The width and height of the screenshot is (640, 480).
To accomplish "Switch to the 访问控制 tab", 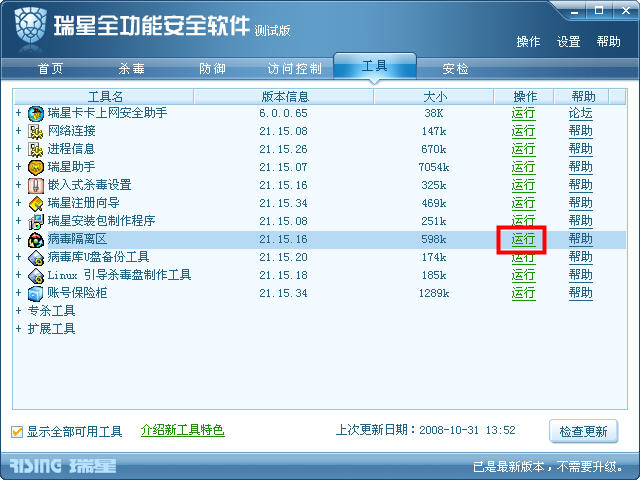I will click(x=295, y=69).
